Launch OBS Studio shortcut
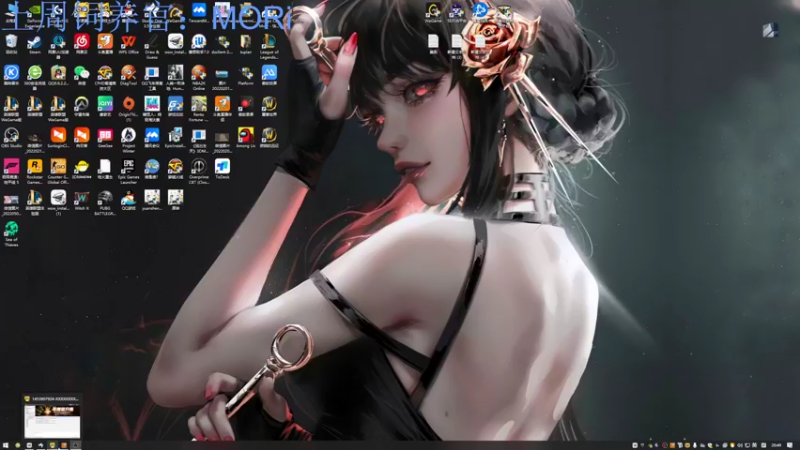The height and width of the screenshot is (450, 800). [11, 137]
